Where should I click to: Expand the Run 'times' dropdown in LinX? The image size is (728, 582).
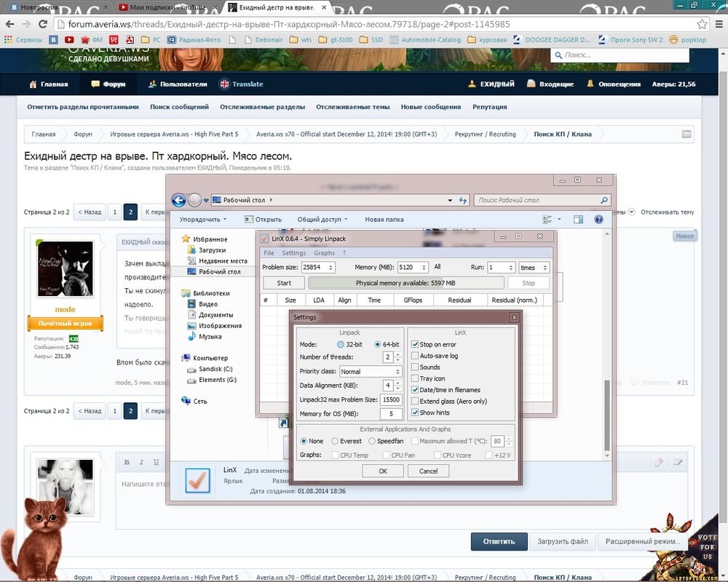[534, 268]
